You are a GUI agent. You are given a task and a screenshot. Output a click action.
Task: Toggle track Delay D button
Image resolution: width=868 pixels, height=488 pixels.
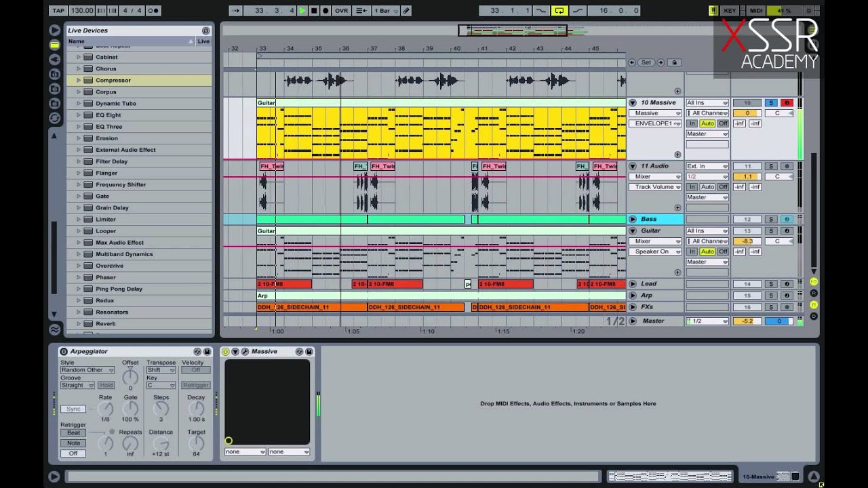coord(814,316)
